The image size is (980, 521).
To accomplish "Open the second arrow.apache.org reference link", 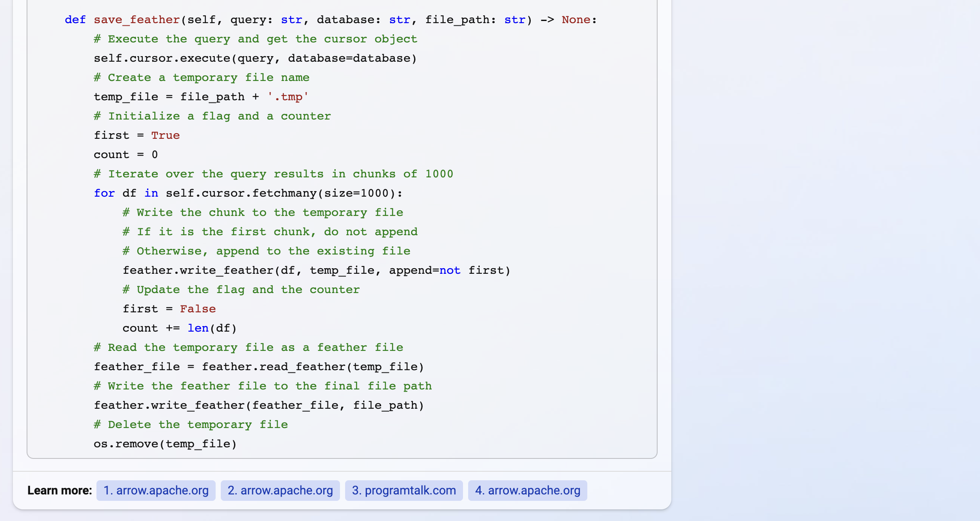I will point(280,490).
